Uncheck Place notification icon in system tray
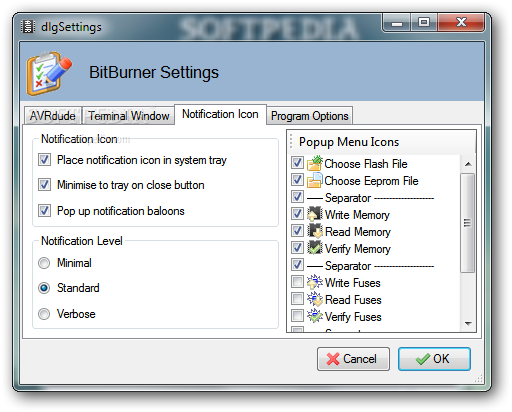The width and height of the screenshot is (512, 412). pos(44,160)
